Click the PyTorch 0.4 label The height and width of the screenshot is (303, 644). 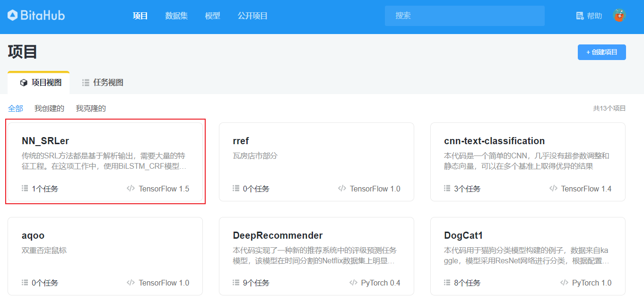381,283
